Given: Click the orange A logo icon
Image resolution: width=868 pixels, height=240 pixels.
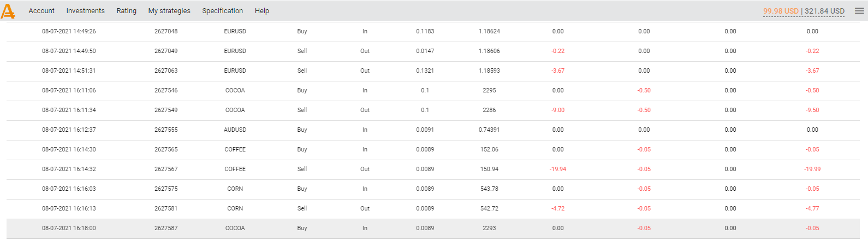Looking at the screenshot, I should point(8,11).
